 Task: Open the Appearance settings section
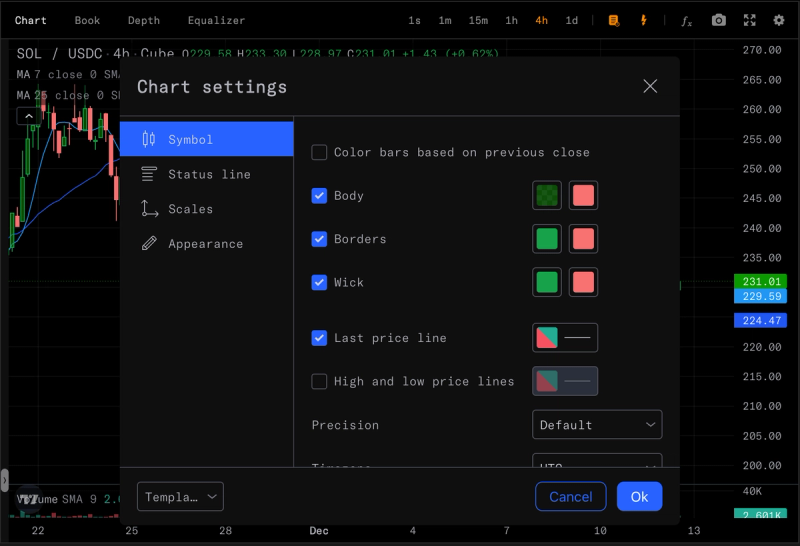[x=207, y=243]
